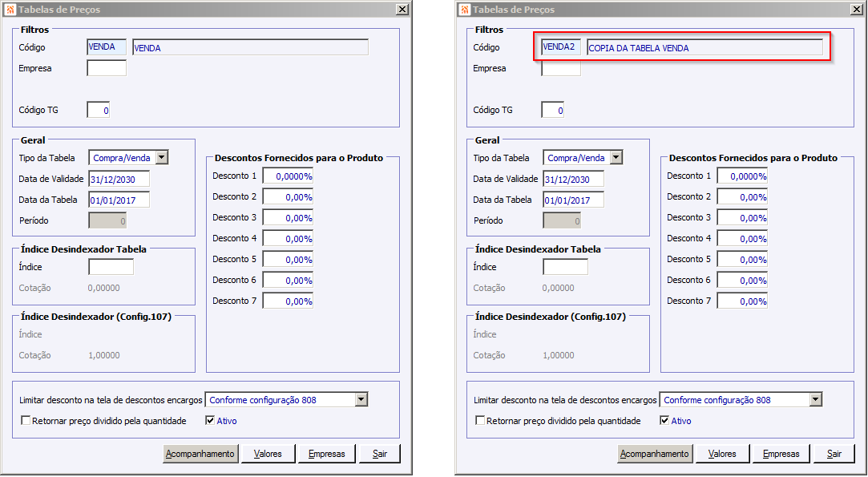Click Data da Tabela field in right window
Viewport: 868px width, 477px height.
[x=574, y=200]
